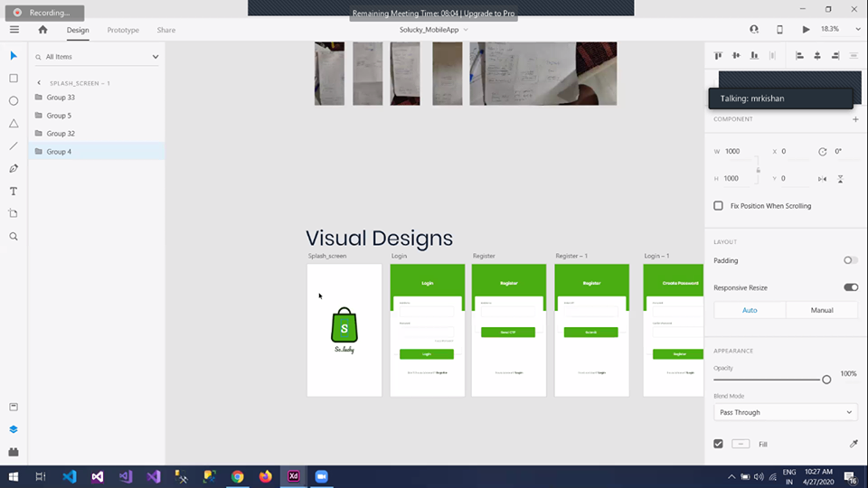Enable Fix Position When Scrolling checkbox
The width and height of the screenshot is (868, 488).
coord(719,206)
